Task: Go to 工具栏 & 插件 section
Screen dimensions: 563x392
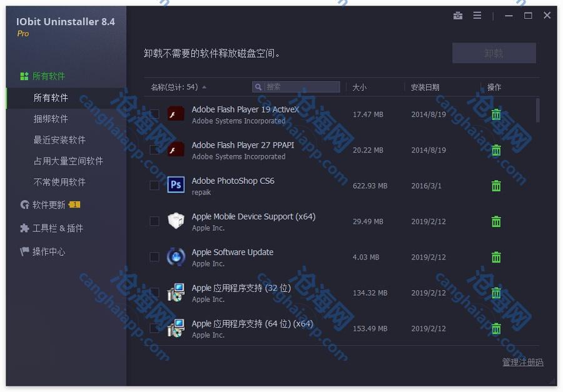Action: (58, 228)
